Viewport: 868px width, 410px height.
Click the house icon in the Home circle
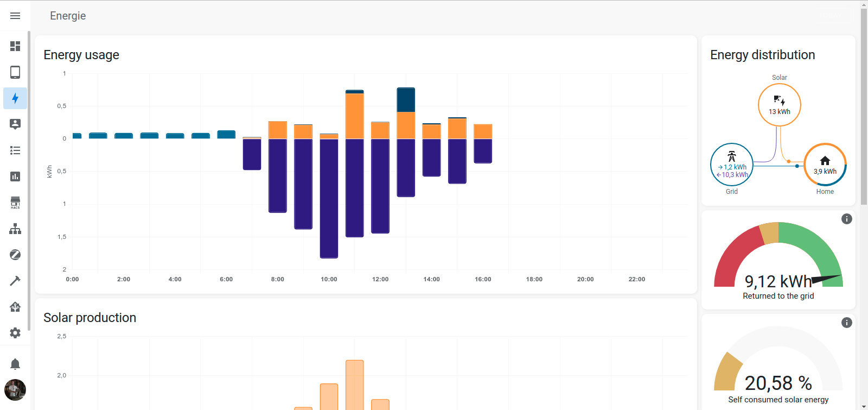pyautogui.click(x=825, y=161)
